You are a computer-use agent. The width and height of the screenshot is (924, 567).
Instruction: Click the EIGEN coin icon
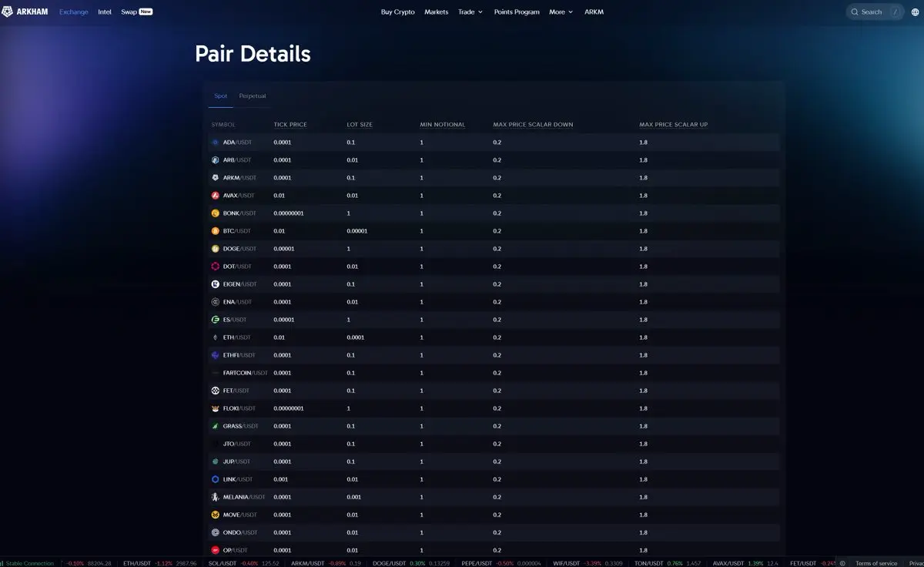216,284
